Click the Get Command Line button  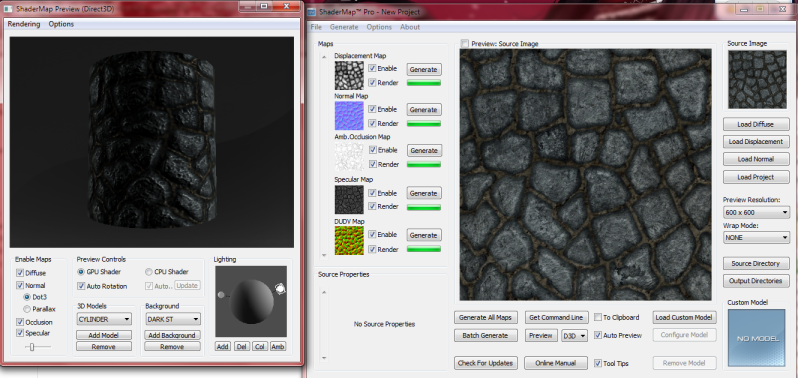[x=556, y=317]
